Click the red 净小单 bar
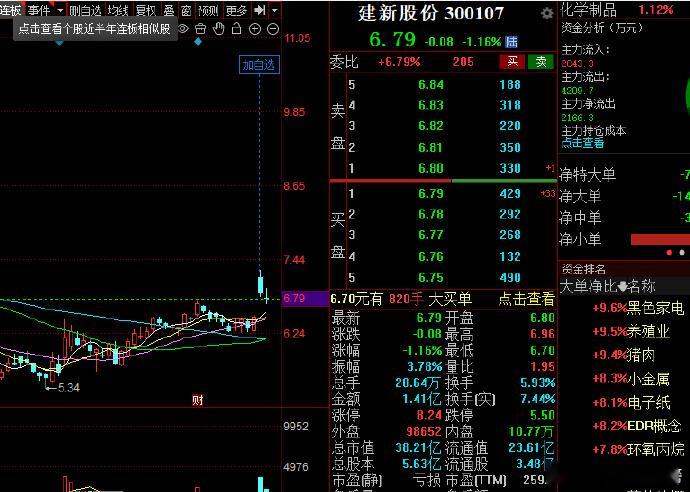The height and width of the screenshot is (492, 690). 660,239
